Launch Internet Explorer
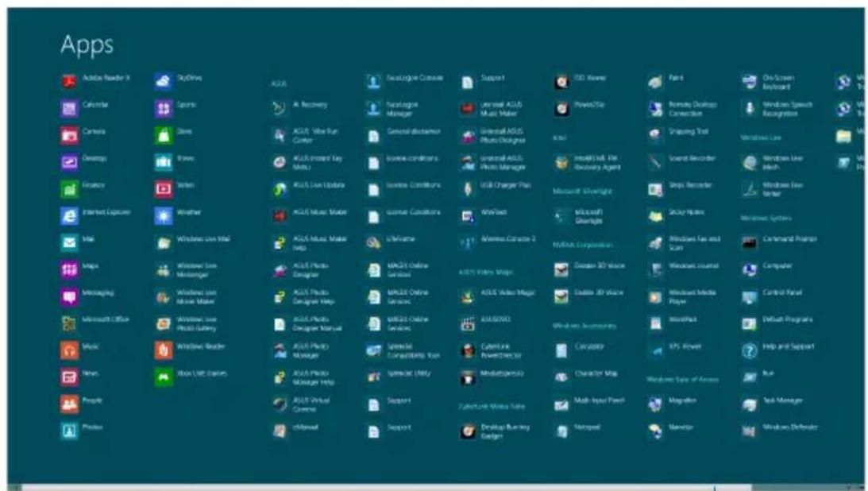 [95, 215]
